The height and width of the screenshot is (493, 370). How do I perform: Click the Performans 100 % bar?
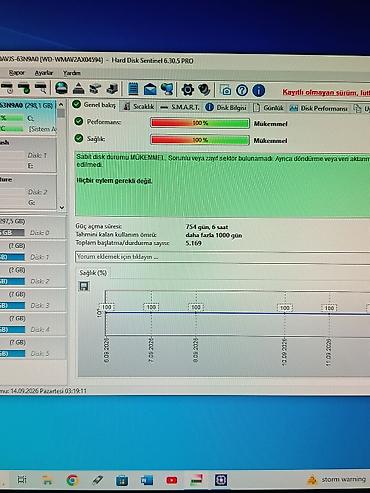pyautogui.click(x=200, y=123)
